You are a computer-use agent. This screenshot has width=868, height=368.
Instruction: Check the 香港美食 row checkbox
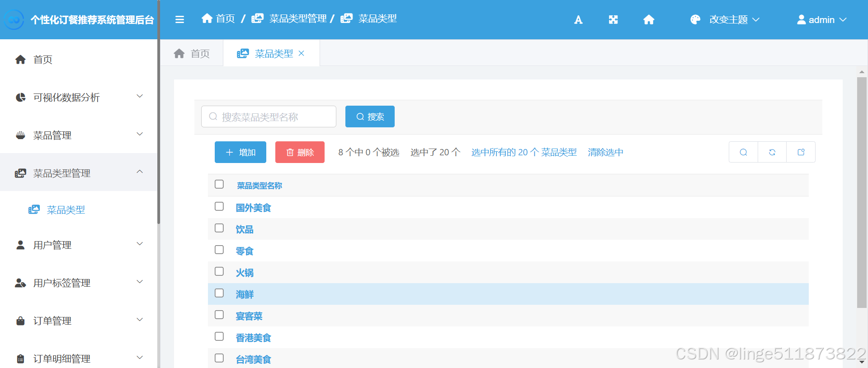tap(219, 336)
